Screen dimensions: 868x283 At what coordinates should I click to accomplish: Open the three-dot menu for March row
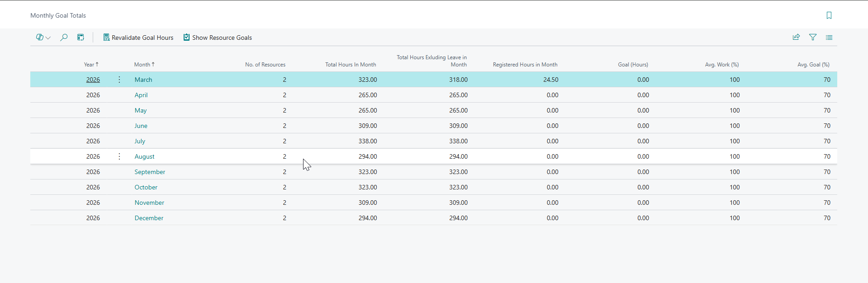click(x=119, y=80)
